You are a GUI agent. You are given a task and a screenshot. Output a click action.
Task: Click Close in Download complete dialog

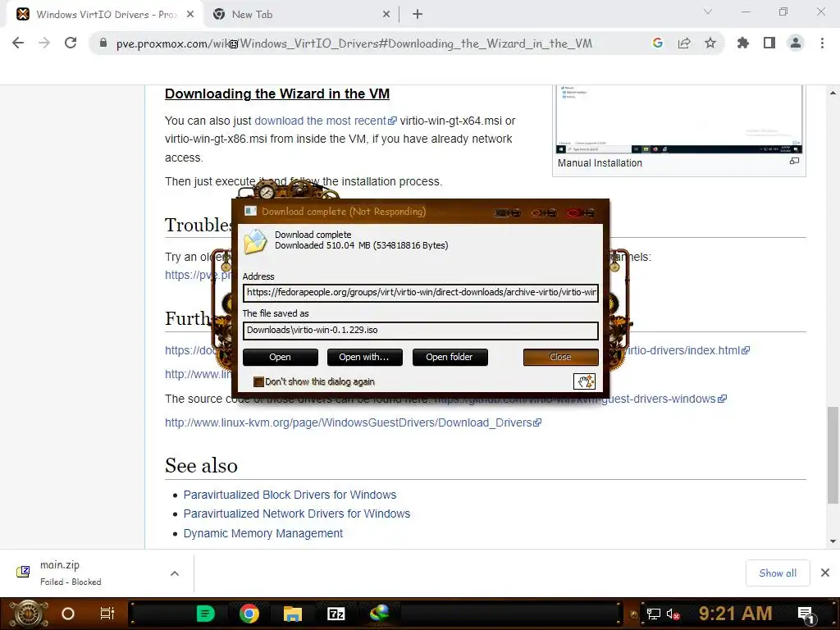(x=560, y=358)
